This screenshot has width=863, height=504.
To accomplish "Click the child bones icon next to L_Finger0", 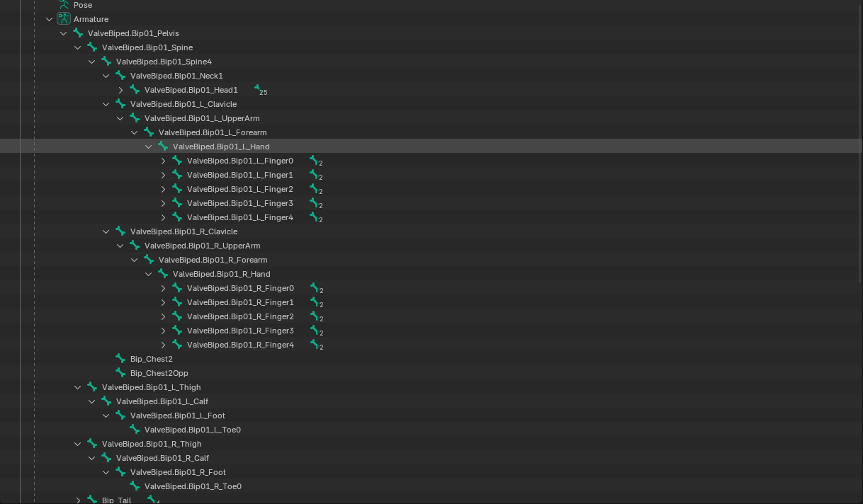I will click(x=315, y=161).
